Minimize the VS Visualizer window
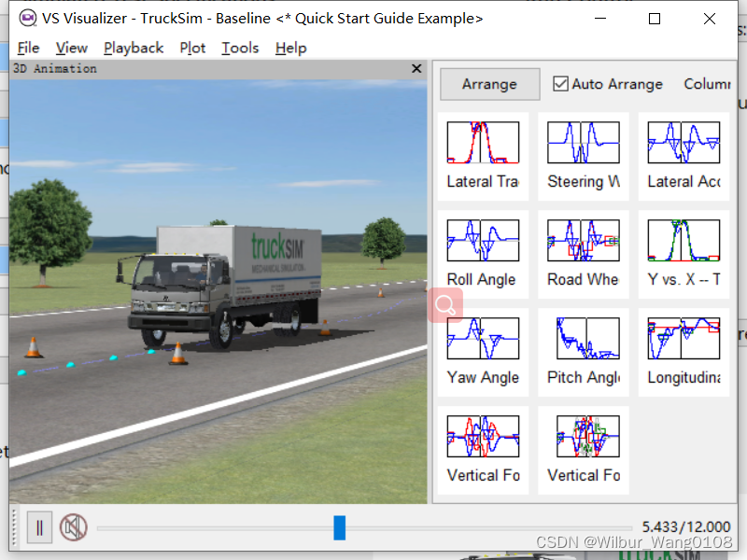Screen dimensions: 747x560 600,19
